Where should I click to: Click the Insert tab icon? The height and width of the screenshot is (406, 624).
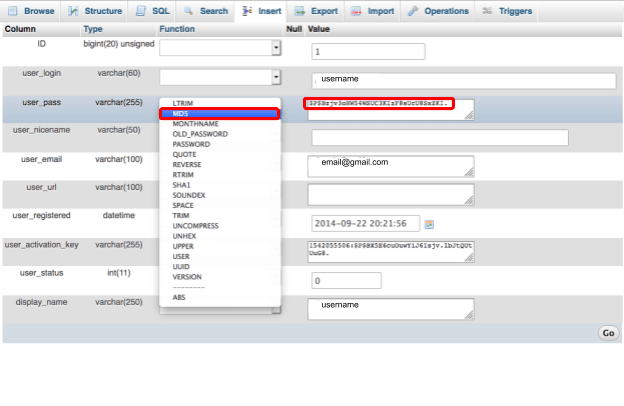[247, 11]
